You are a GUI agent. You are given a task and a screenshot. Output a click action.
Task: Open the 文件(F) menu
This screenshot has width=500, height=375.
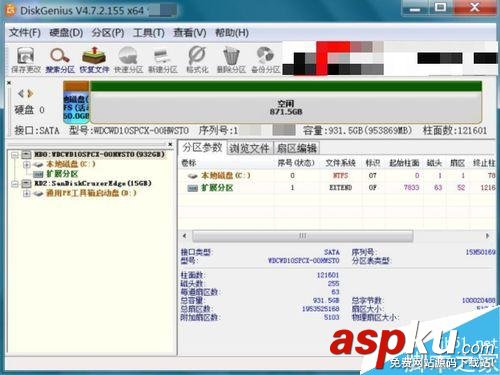tap(25, 33)
